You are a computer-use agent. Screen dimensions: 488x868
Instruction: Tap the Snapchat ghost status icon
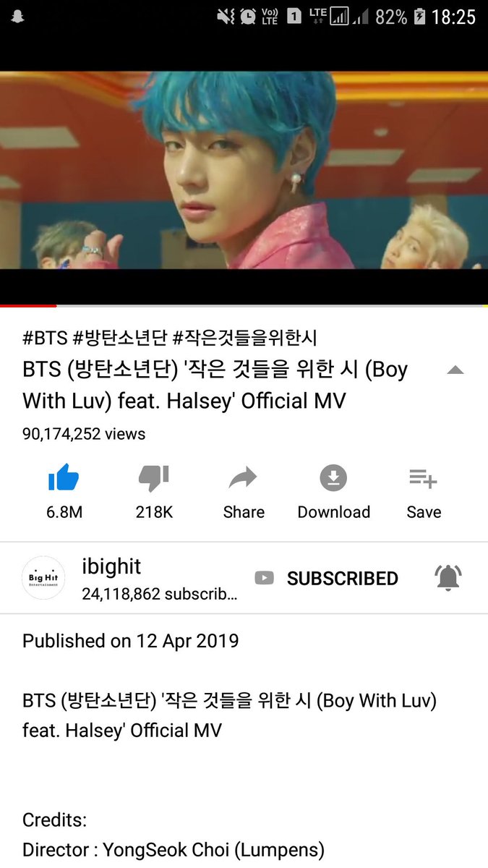click(18, 17)
